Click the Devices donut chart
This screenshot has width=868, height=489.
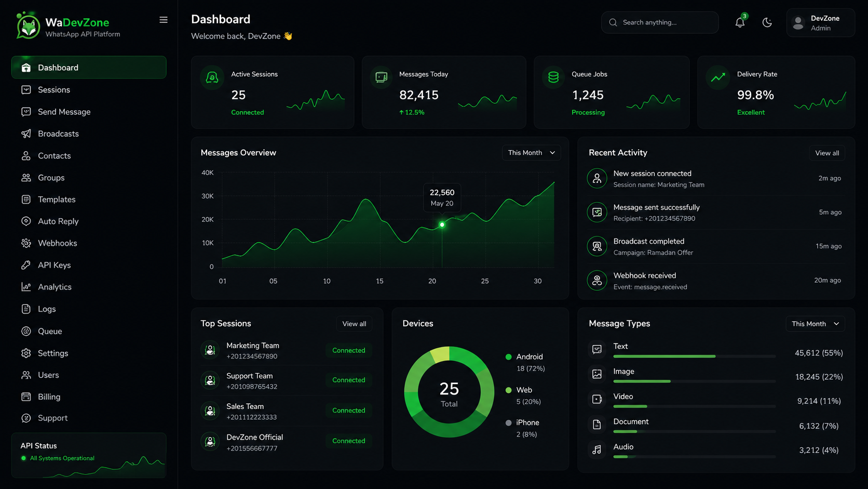click(x=449, y=392)
